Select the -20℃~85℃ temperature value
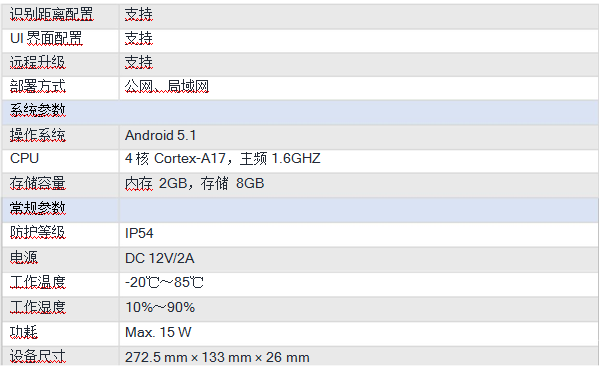 pyautogui.click(x=164, y=283)
